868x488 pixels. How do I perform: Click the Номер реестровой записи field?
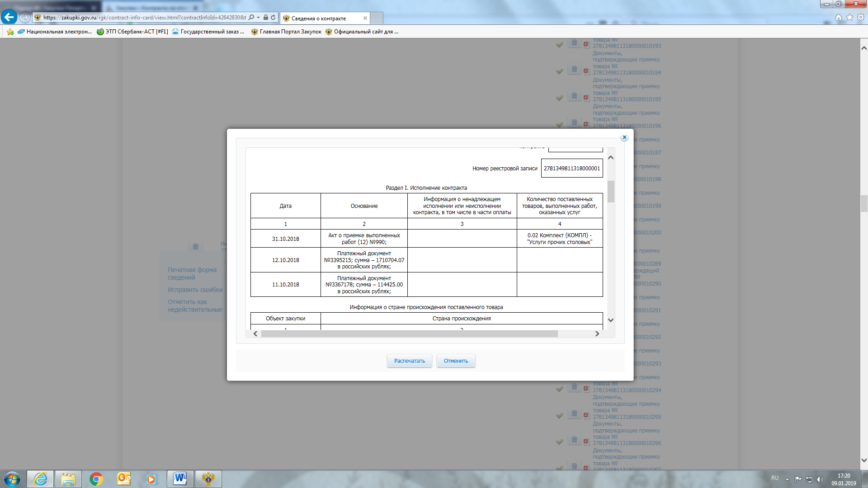[571, 168]
